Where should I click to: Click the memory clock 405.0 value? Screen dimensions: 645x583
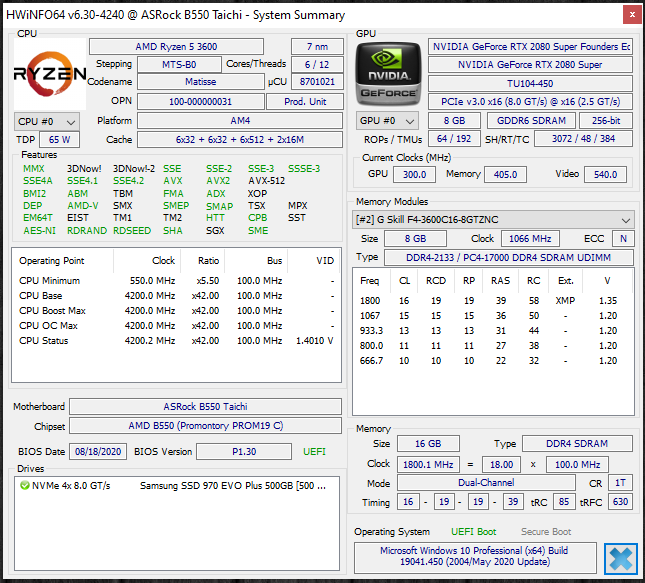pos(505,174)
